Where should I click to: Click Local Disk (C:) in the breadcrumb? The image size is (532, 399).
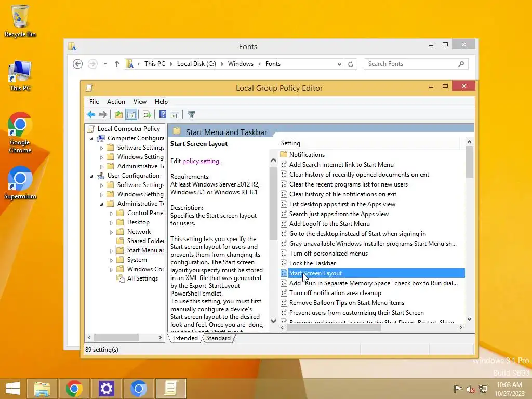[196, 64]
